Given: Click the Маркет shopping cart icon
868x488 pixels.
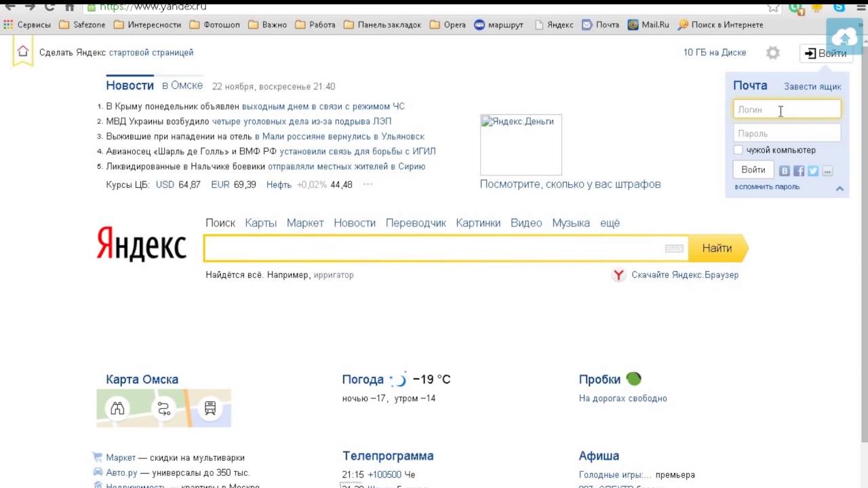Looking at the screenshot, I should (98, 457).
